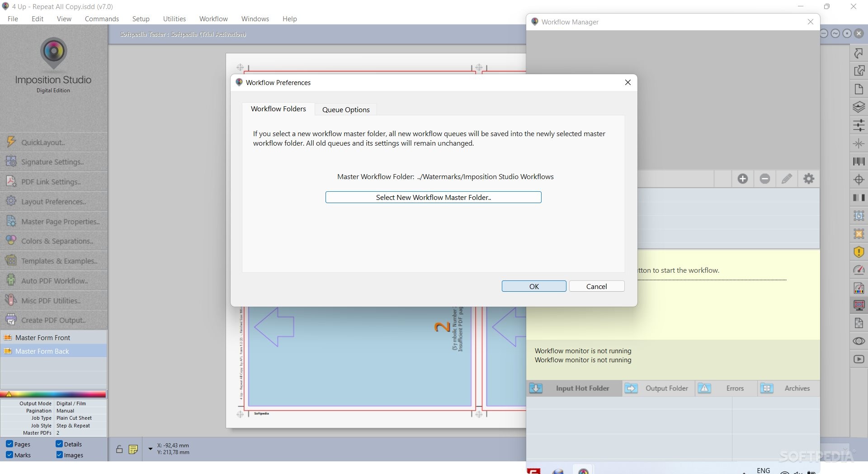This screenshot has width=868, height=474.
Task: Select Master Form Front in list
Action: point(54,337)
